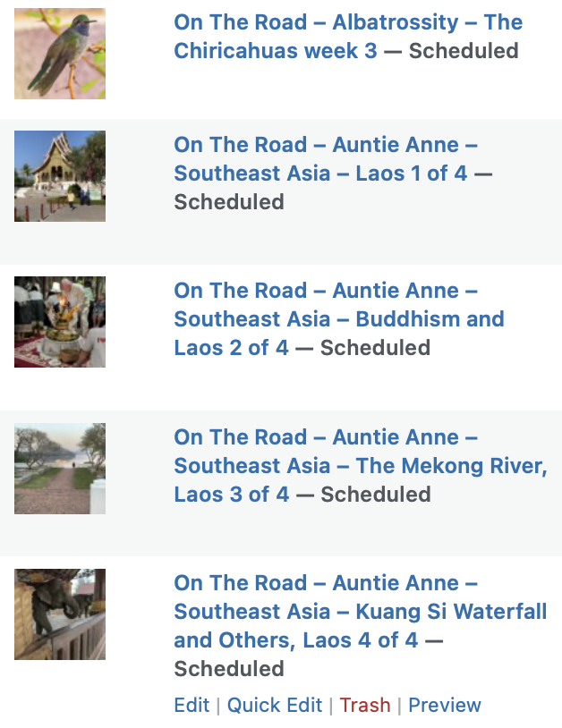The width and height of the screenshot is (562, 728).
Task: Open Quick Edit for the Kuang Si post
Action: coord(275,705)
